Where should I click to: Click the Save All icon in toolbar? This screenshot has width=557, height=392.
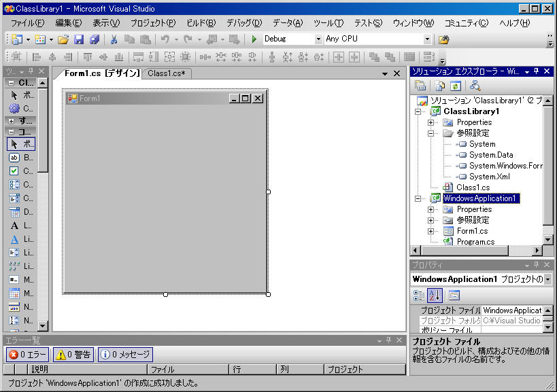[x=95, y=39]
